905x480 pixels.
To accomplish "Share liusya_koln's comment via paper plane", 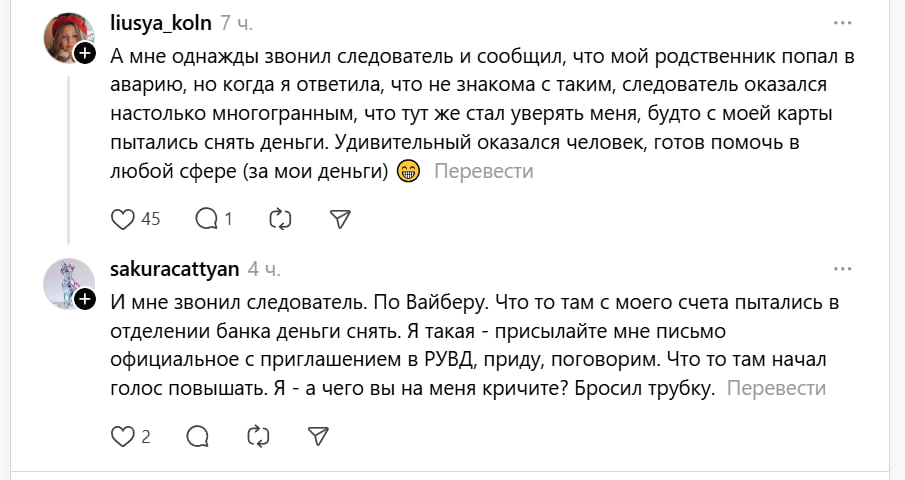I will click(x=340, y=218).
